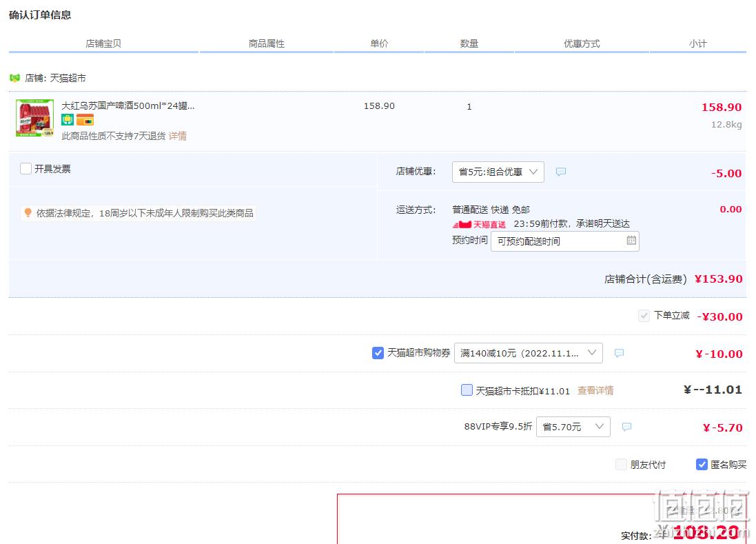The height and width of the screenshot is (544, 756).
Task: Click the 可预约配送时间 delivery time field
Action: pyautogui.click(x=565, y=241)
